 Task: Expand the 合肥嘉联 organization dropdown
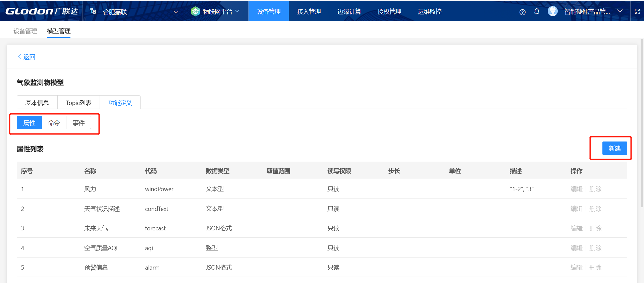coord(175,12)
